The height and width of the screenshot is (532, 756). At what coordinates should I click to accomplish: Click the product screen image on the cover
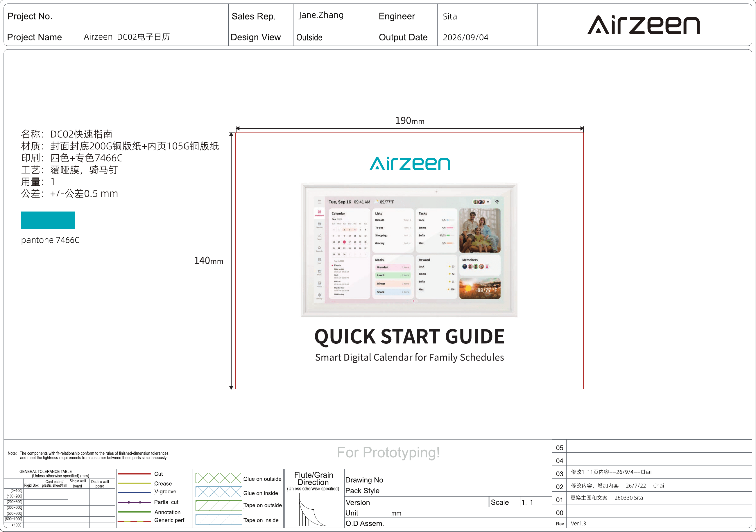coord(409,250)
